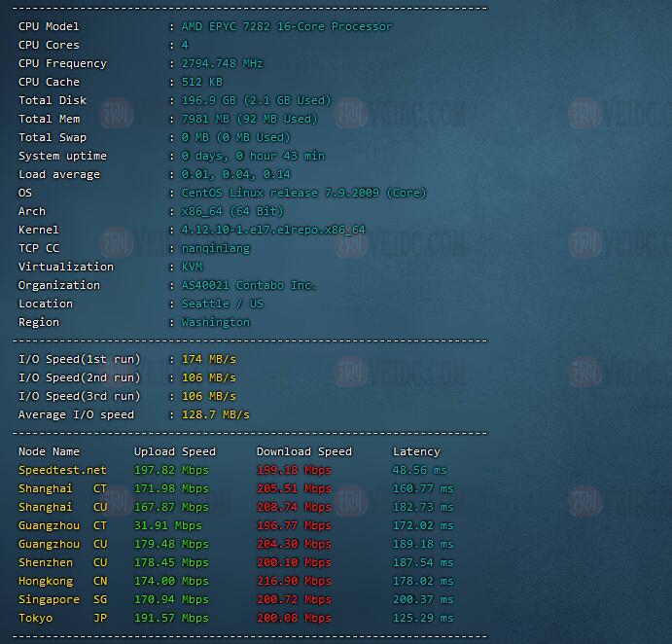Image resolution: width=672 pixels, height=644 pixels.
Task: Select the Hongkong download speed 216.90 Mbps
Action: 294,581
